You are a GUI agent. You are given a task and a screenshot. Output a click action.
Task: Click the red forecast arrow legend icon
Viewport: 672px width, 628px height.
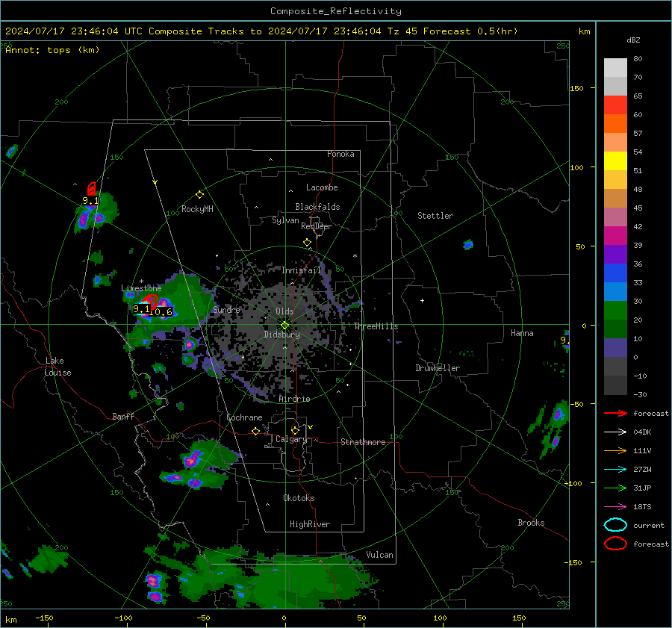pyautogui.click(x=615, y=413)
